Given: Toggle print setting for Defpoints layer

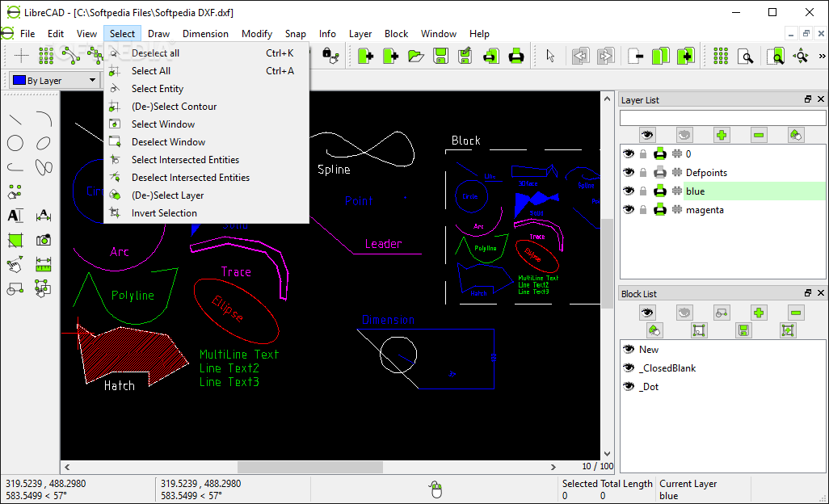Looking at the screenshot, I should [x=660, y=172].
